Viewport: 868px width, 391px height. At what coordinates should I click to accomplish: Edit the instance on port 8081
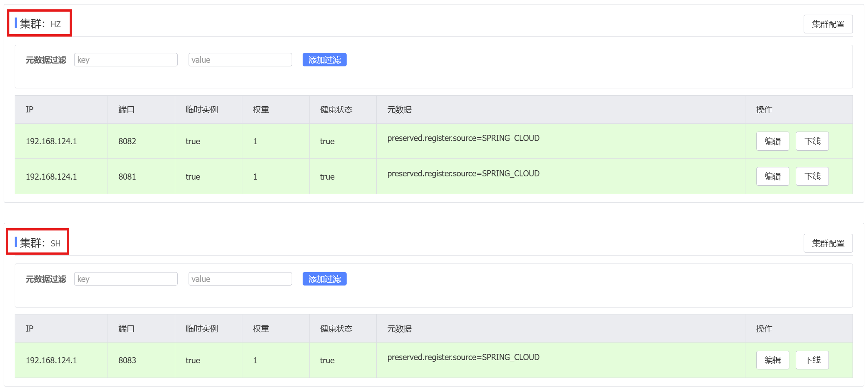coord(773,176)
